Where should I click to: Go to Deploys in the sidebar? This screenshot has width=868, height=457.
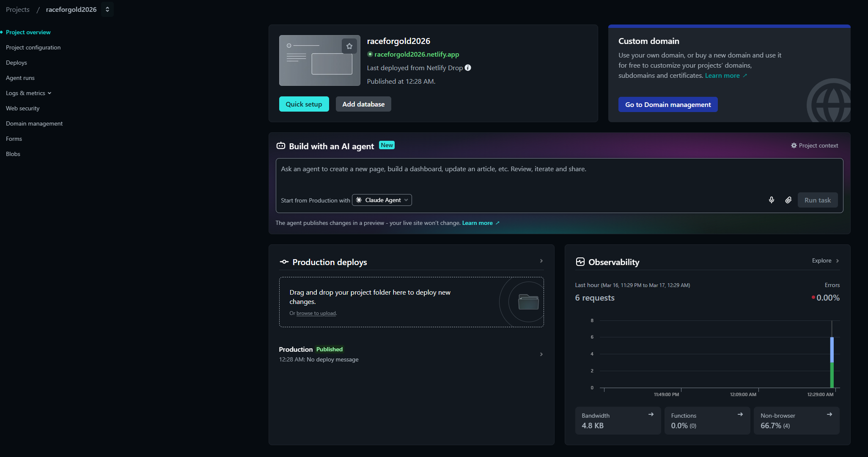pyautogui.click(x=16, y=63)
